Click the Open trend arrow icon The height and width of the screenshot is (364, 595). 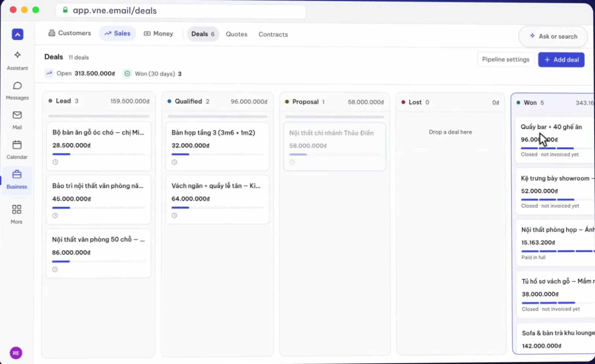pyautogui.click(x=49, y=73)
